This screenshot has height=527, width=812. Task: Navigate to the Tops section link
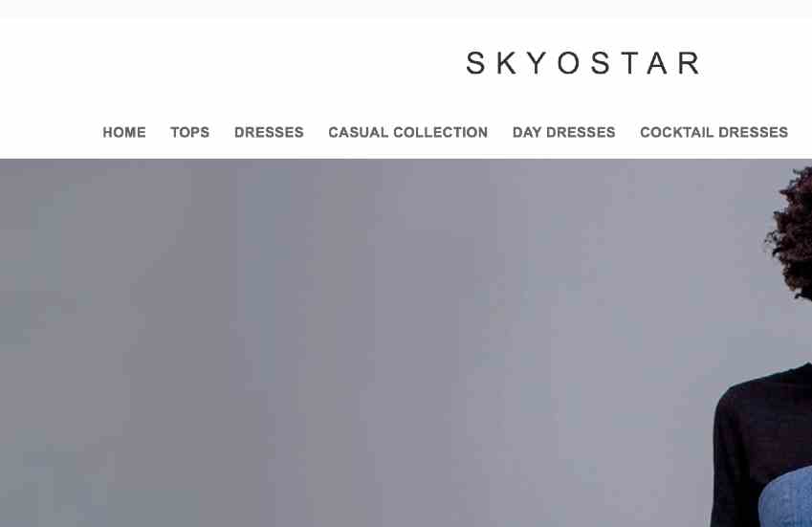tap(190, 133)
